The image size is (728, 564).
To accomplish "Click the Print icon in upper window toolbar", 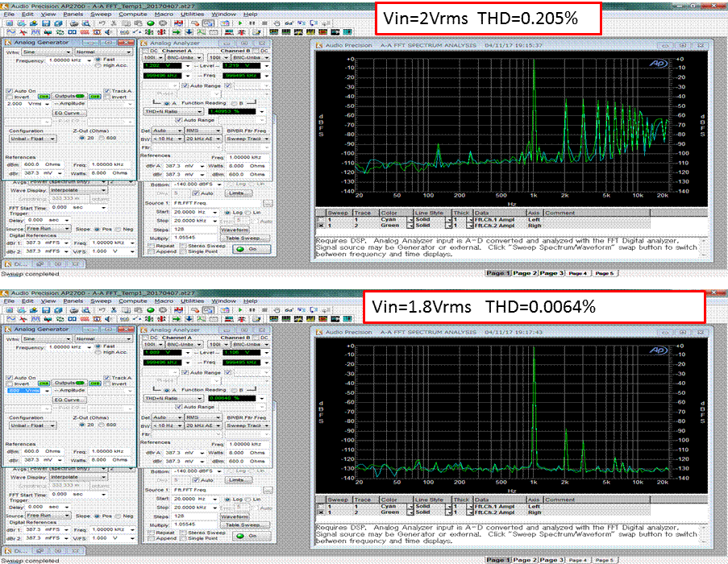I will click(x=74, y=23).
